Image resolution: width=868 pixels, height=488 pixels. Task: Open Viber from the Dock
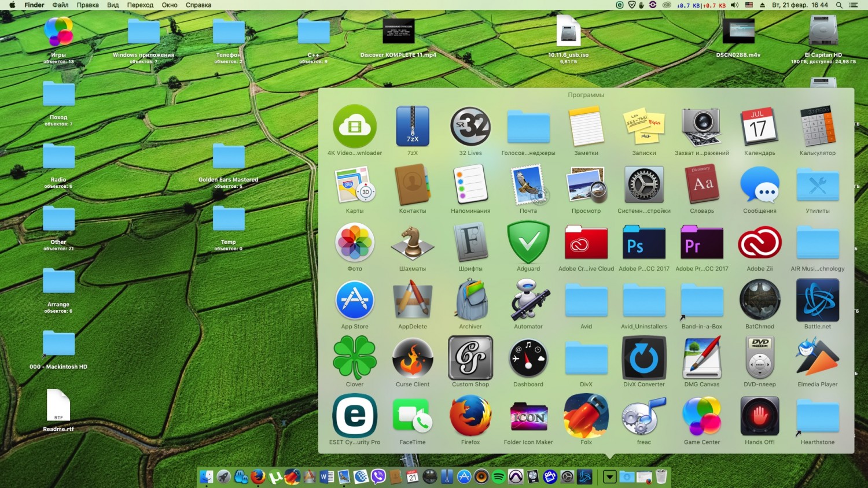point(378,476)
